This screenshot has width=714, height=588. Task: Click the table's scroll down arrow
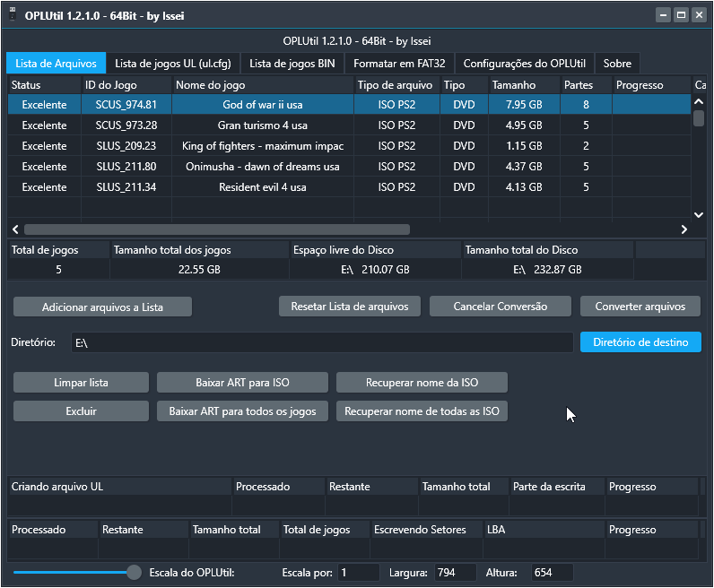(x=699, y=214)
